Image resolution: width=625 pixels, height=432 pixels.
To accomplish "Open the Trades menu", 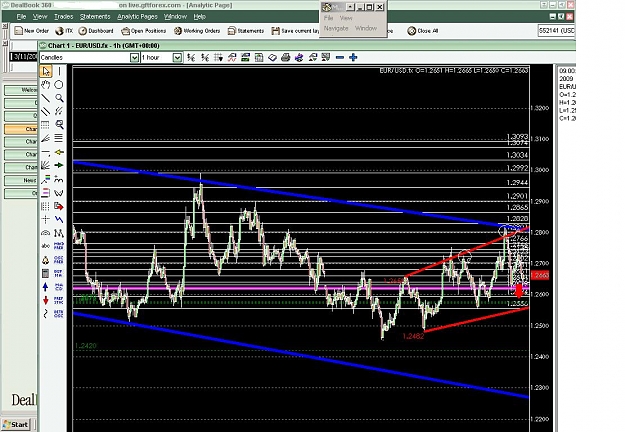I will [64, 17].
